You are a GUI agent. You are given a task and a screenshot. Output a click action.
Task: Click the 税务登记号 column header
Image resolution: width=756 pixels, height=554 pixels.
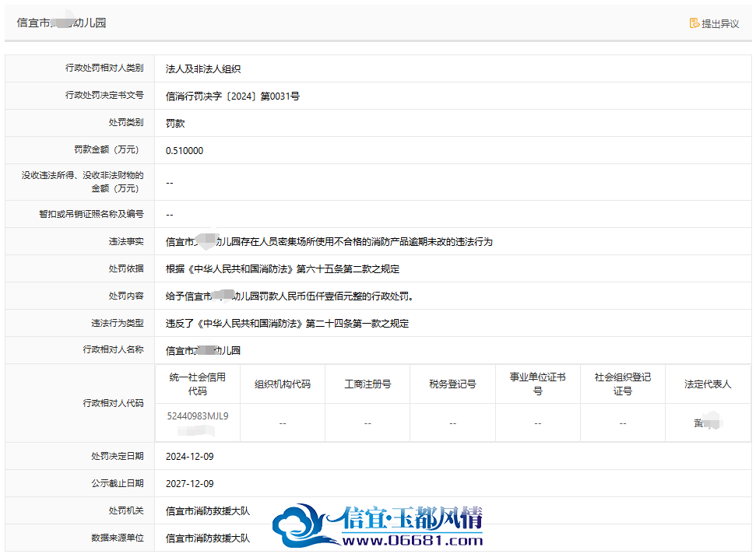[x=452, y=384]
